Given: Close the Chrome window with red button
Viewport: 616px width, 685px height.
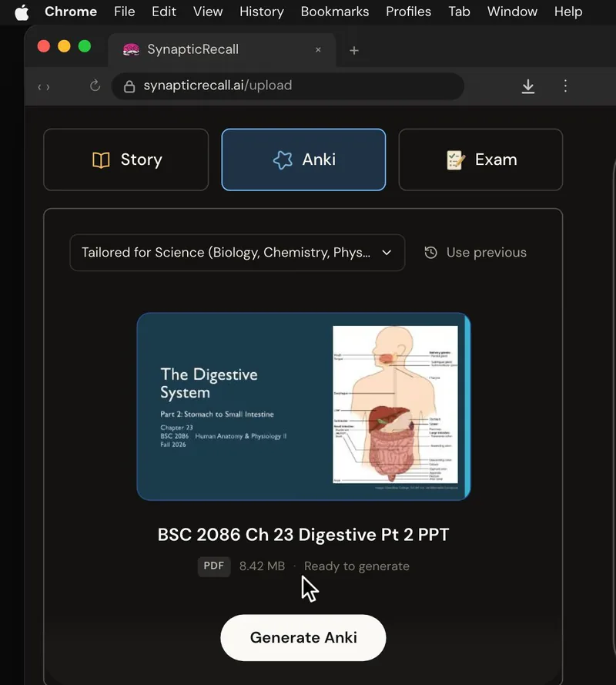Looking at the screenshot, I should pyautogui.click(x=44, y=46).
